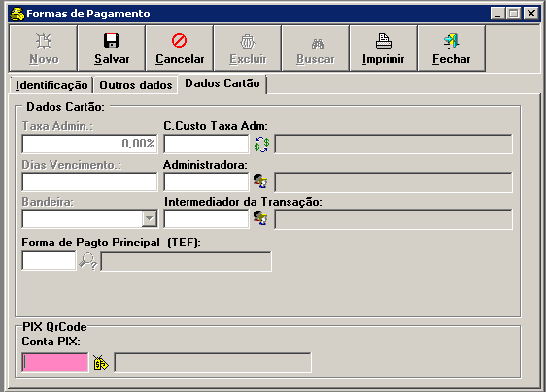The width and height of the screenshot is (546, 392).
Task: Select the Dados Cartão tab
Action: click(x=222, y=83)
